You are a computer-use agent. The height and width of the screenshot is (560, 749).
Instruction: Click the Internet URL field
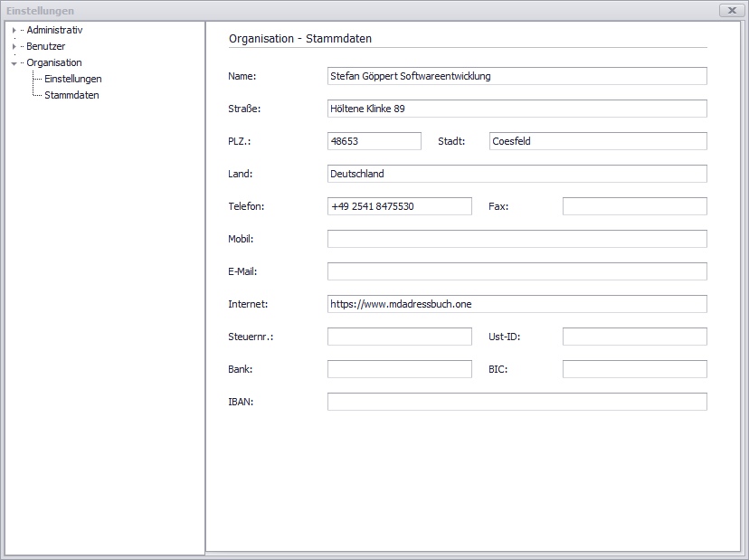pos(517,304)
